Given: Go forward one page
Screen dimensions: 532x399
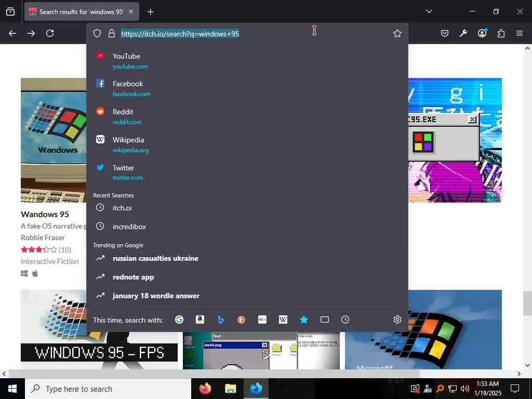Looking at the screenshot, I should click(31, 33).
